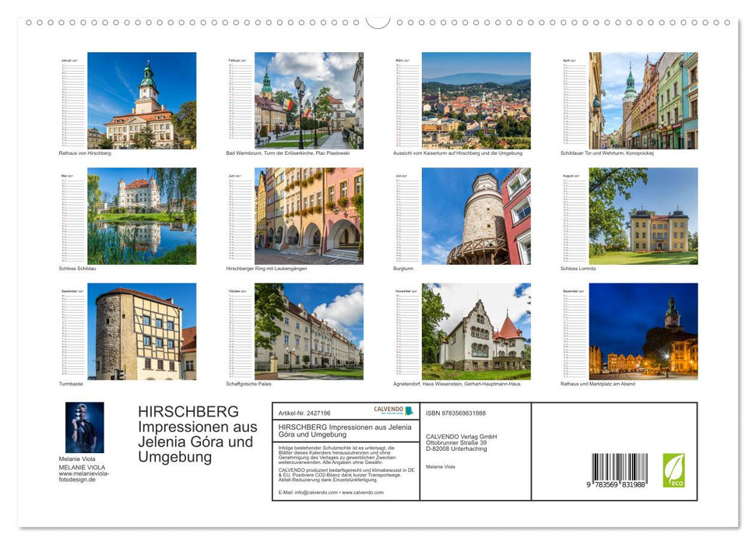This screenshot has height=545, width=756.
Task: Click the 'Melanie Viola' name under portrait
Action: 77,459
